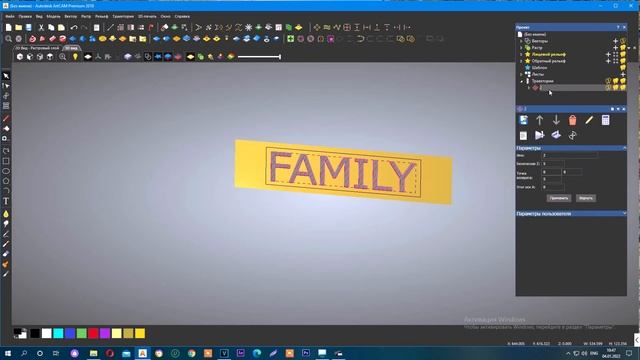Move the toolpath down with the down arrow

tap(556, 120)
